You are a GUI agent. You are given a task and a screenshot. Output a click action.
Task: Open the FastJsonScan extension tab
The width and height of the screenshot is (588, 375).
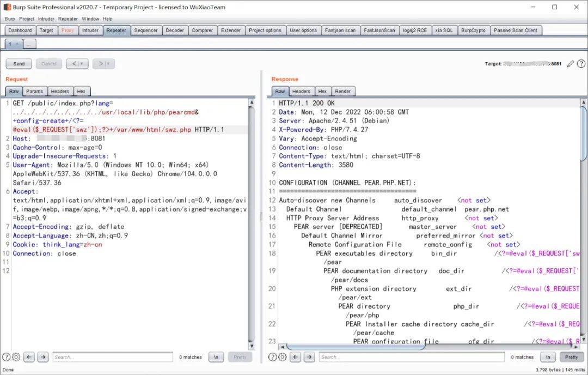379,31
